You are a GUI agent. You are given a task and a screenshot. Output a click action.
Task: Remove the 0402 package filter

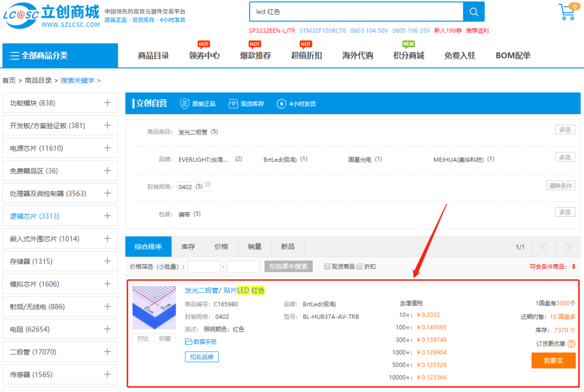click(x=208, y=184)
